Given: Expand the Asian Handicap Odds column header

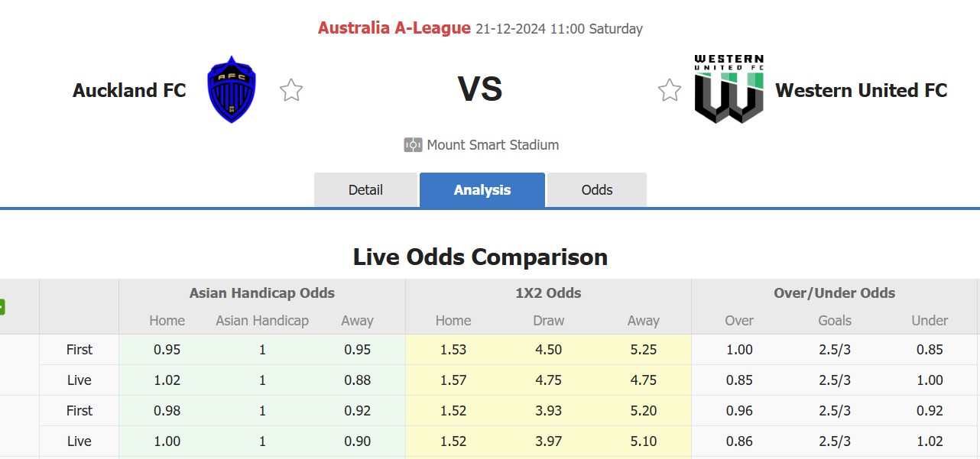Looking at the screenshot, I should 261,293.
